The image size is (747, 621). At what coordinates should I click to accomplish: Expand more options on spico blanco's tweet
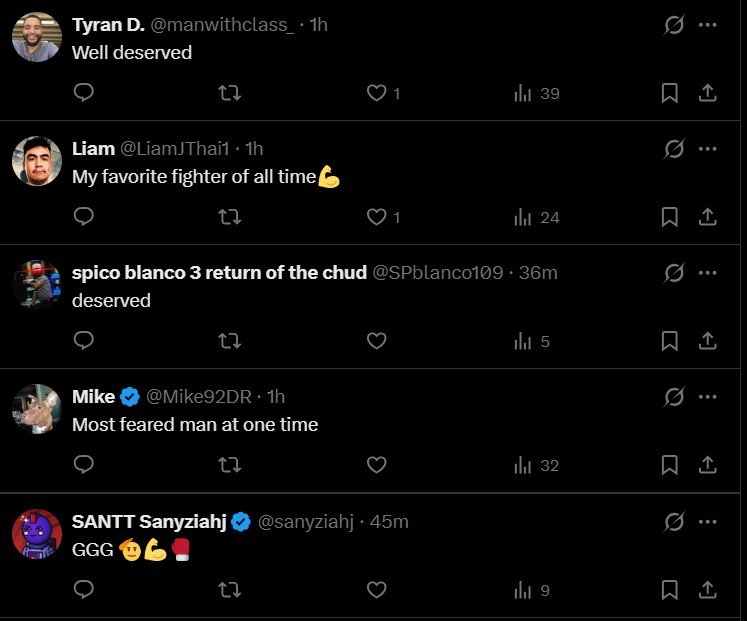coord(708,273)
